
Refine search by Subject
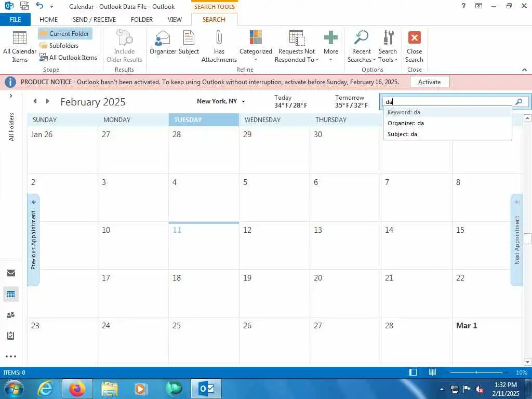(189, 43)
